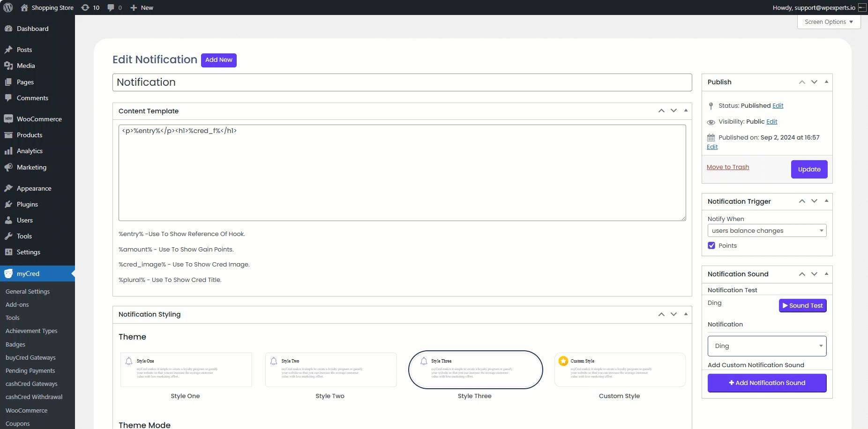The height and width of the screenshot is (429, 868).
Task: Open the Achievement Types submenu item
Action: point(31,331)
